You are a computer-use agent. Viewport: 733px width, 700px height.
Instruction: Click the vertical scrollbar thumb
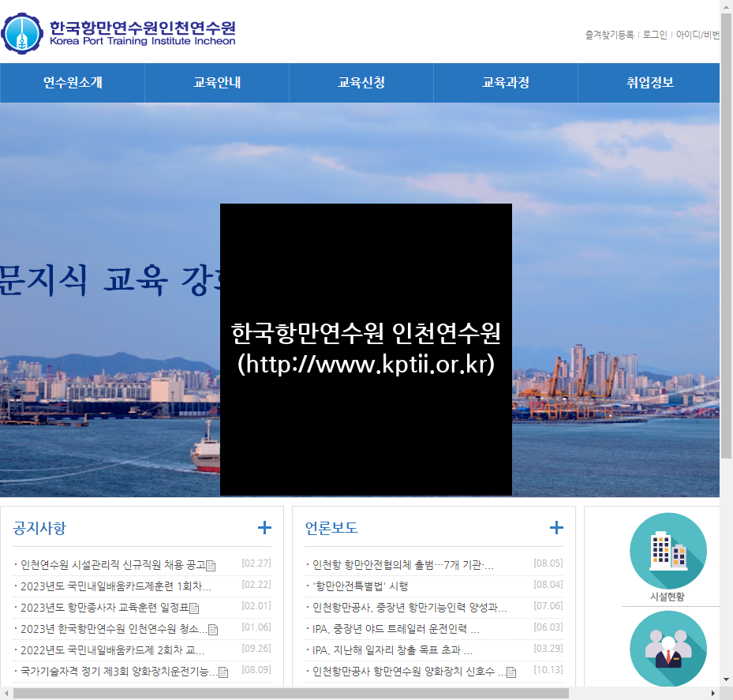click(x=726, y=236)
